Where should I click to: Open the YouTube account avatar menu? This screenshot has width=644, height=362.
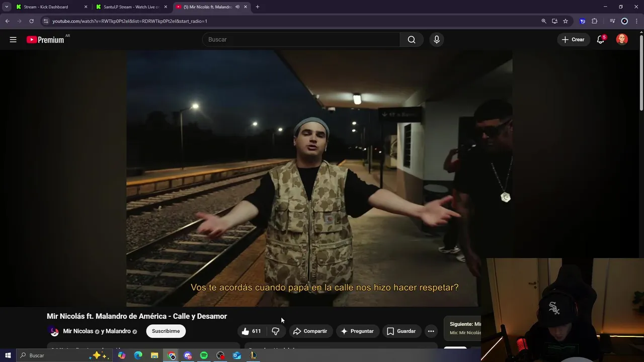pyautogui.click(x=622, y=40)
